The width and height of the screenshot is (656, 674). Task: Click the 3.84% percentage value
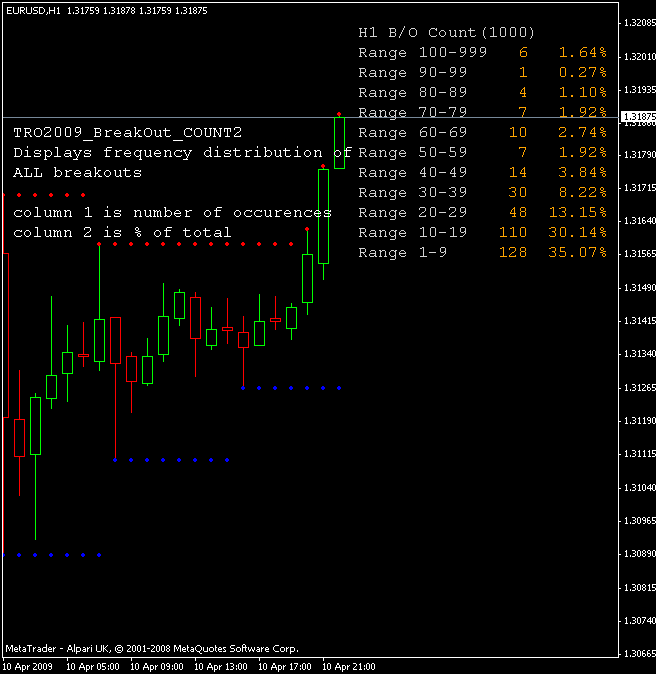pos(582,172)
